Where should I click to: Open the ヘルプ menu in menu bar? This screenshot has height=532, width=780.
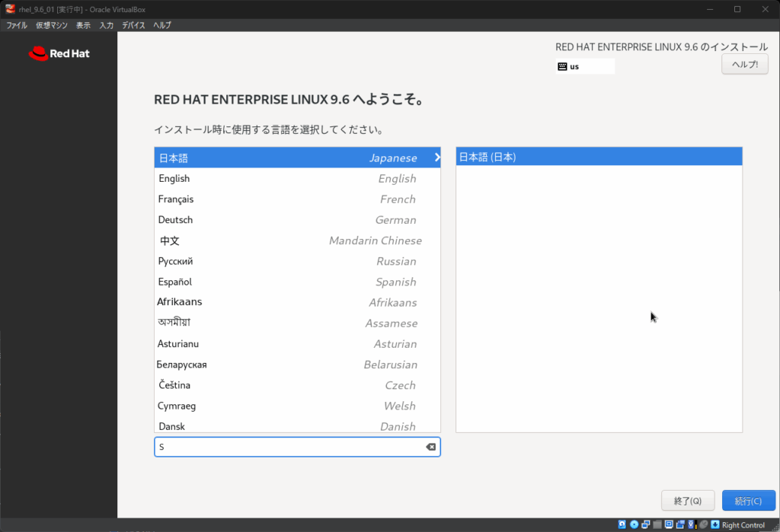(x=162, y=25)
